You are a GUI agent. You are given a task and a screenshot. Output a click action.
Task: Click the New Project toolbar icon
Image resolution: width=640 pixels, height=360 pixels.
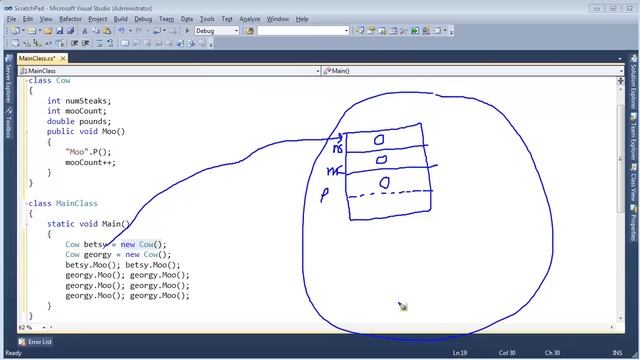15,31
